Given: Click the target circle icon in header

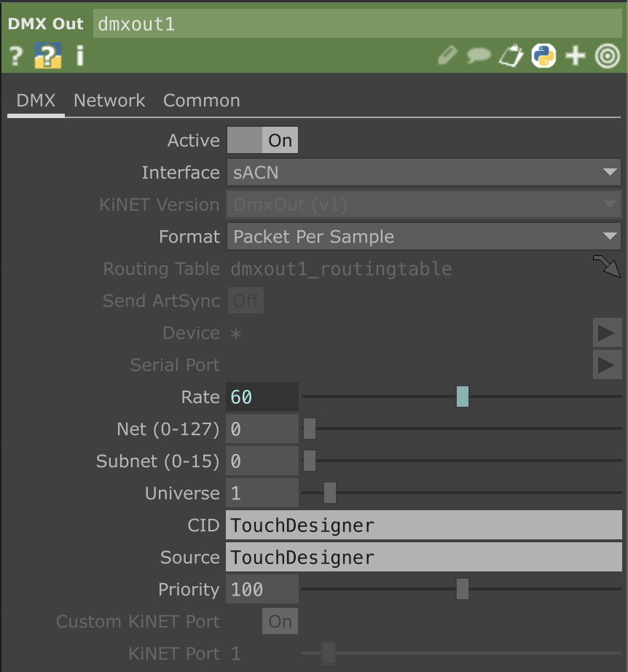Looking at the screenshot, I should tap(607, 55).
